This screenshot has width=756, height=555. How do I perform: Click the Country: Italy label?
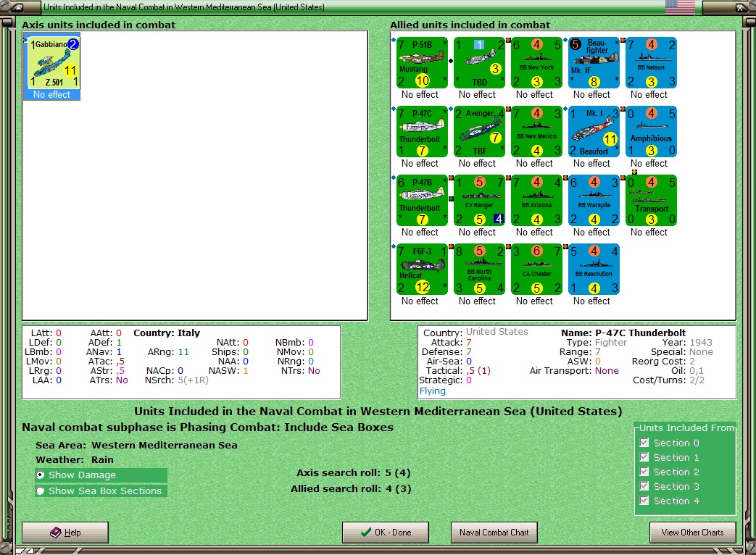tap(167, 333)
